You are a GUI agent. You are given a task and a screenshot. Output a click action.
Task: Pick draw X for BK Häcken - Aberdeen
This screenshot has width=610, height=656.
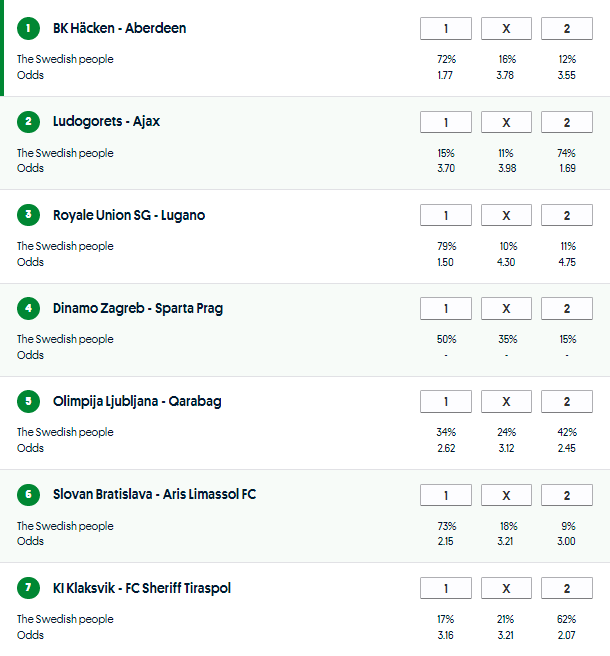506,29
